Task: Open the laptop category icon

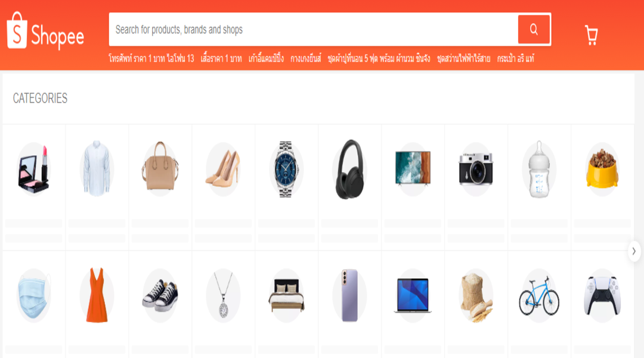Action: coord(413,296)
